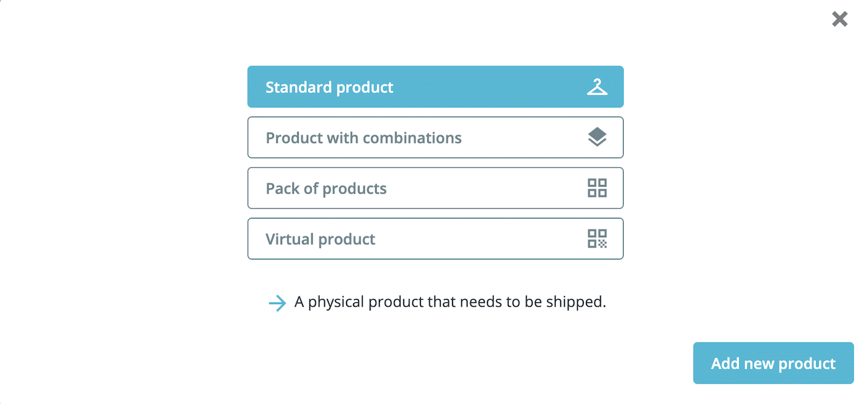Click the four-square grid icon on Pack of products
The height and width of the screenshot is (404, 868).
tap(597, 188)
